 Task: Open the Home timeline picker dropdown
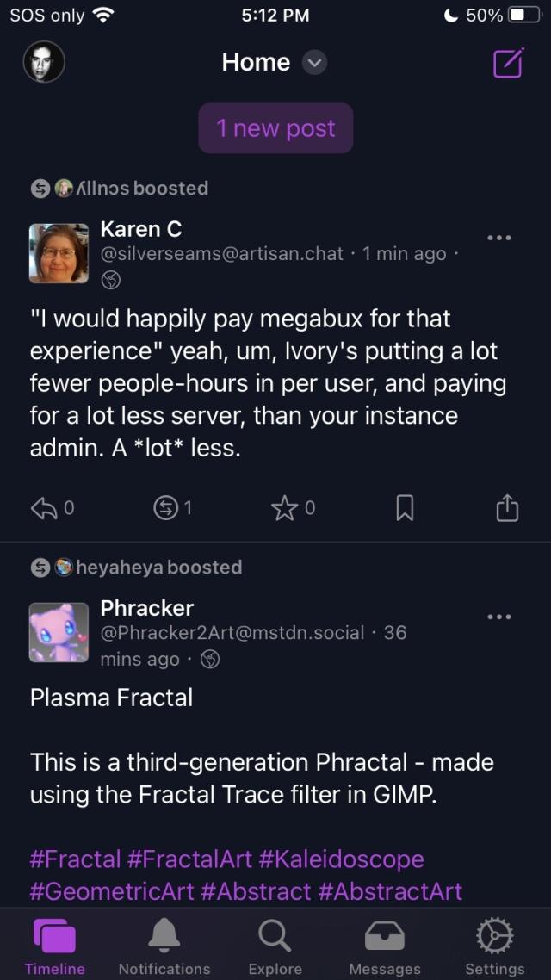click(x=314, y=62)
